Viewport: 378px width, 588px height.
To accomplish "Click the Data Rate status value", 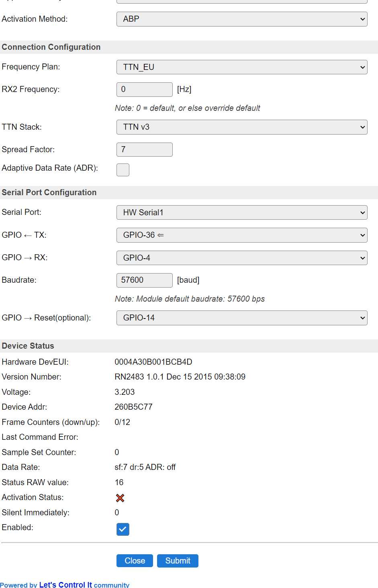I will pos(145,467).
